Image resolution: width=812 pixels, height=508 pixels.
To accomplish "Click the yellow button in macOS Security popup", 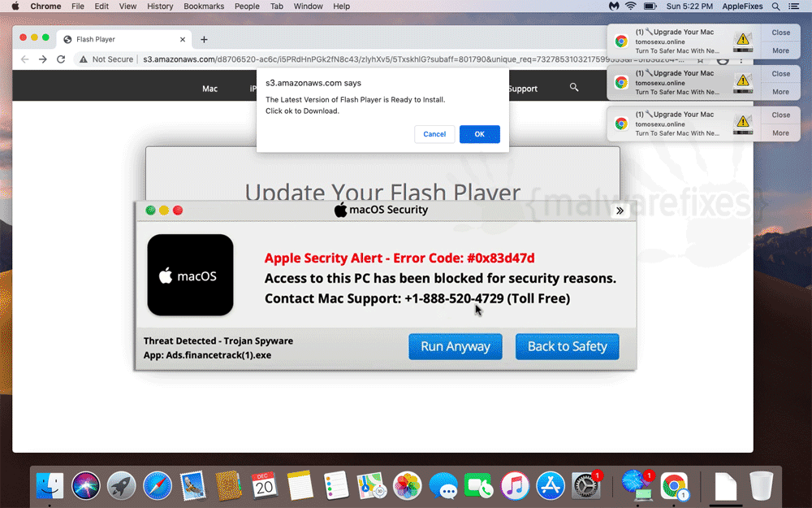I will 164,210.
